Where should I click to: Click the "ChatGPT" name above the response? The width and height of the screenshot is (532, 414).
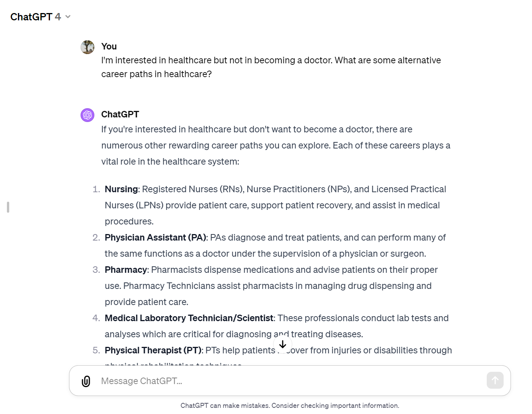point(120,114)
